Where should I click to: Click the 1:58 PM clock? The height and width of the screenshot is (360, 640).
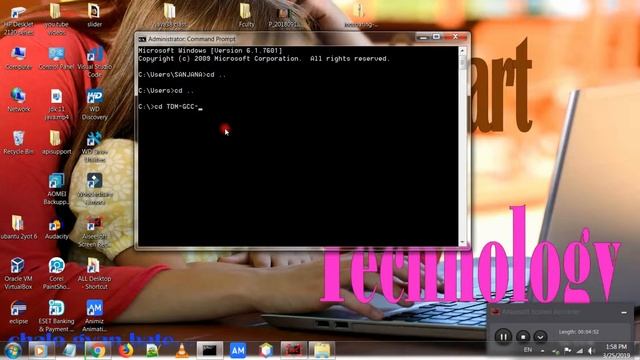coord(616,347)
